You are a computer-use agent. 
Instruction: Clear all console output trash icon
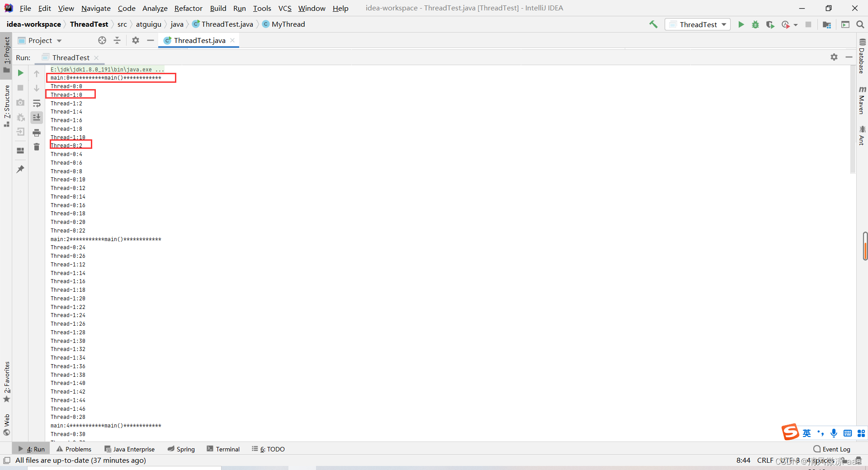[x=37, y=147]
